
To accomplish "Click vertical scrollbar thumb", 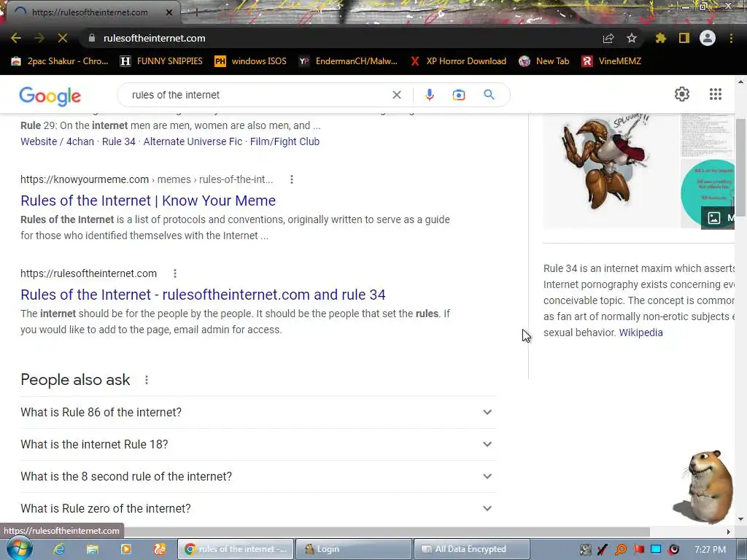I will [740, 167].
